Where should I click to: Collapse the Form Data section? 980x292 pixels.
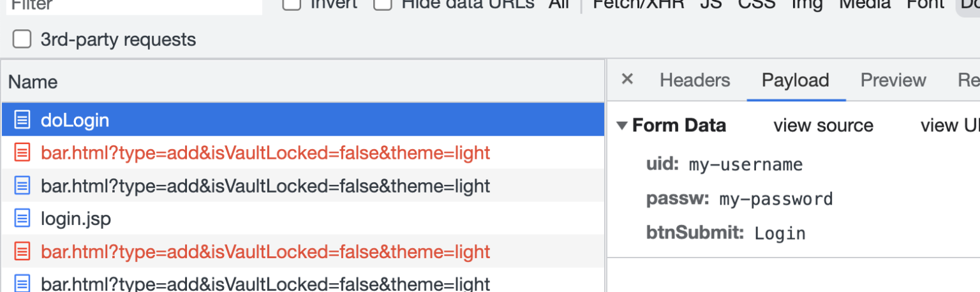[x=622, y=126]
